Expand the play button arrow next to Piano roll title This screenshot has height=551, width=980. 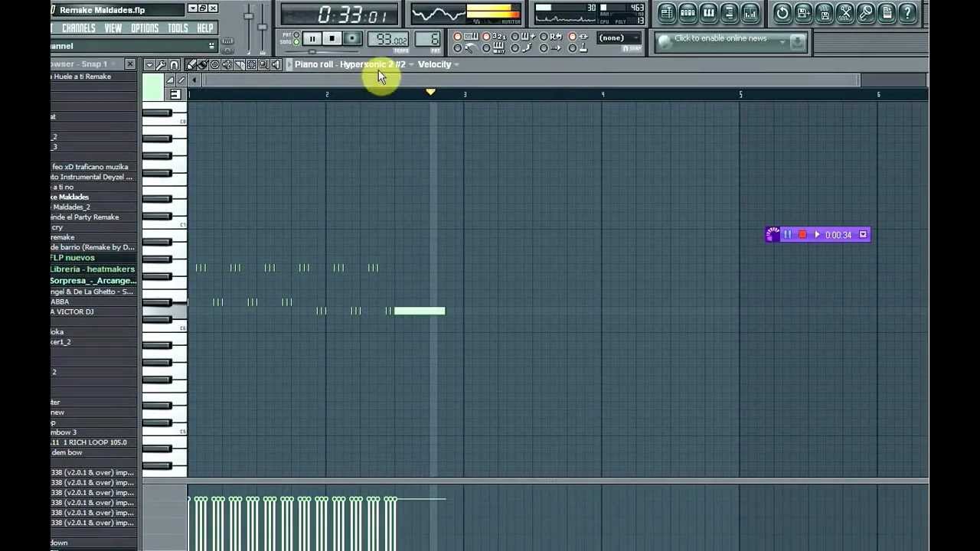289,64
